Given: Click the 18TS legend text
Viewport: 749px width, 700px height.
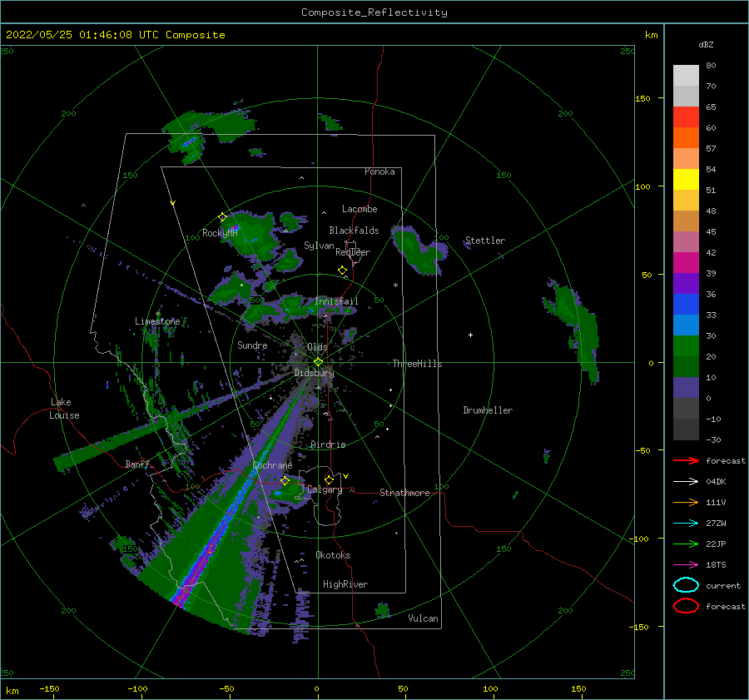Looking at the screenshot, I should 716,565.
